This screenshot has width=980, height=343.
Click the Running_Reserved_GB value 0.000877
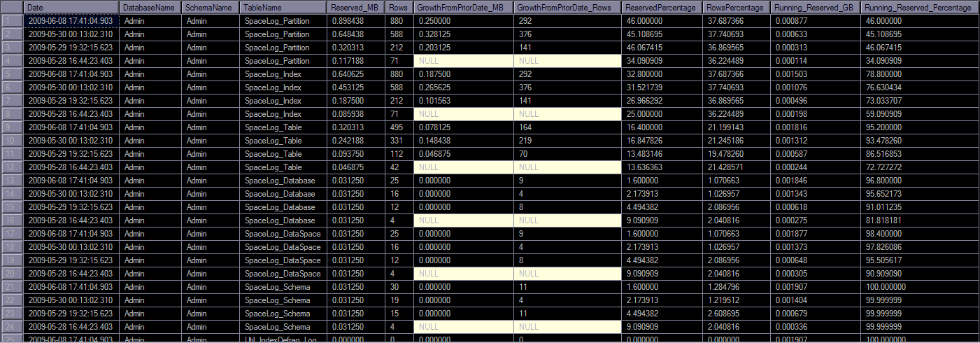point(816,21)
